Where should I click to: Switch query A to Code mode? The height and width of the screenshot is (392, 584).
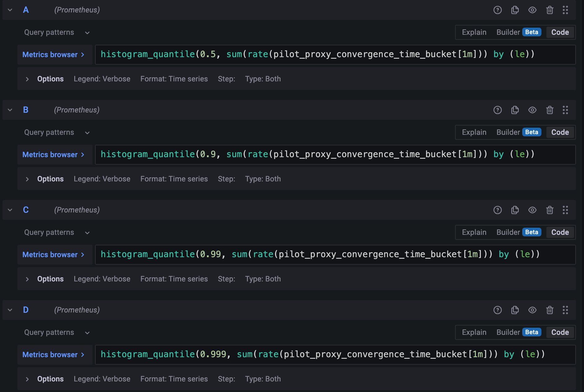560,32
